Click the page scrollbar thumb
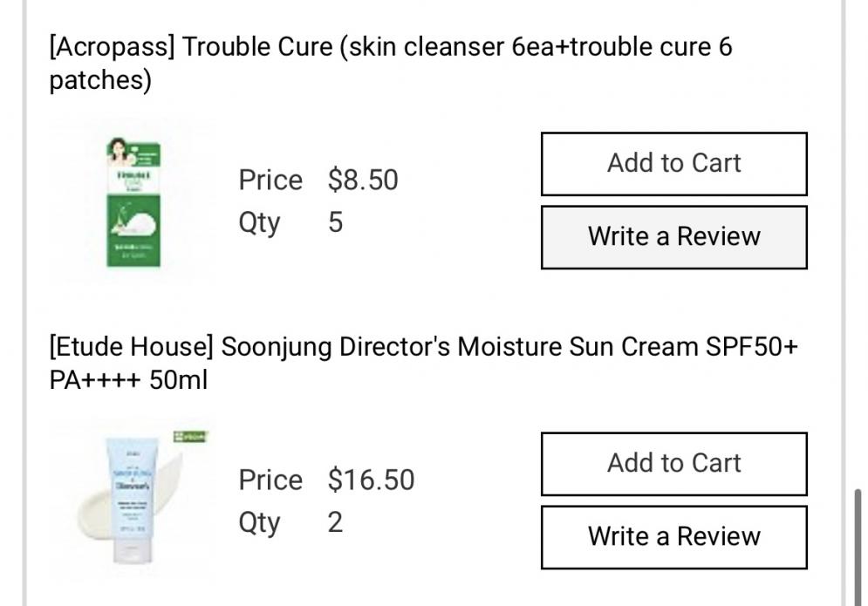 click(858, 546)
